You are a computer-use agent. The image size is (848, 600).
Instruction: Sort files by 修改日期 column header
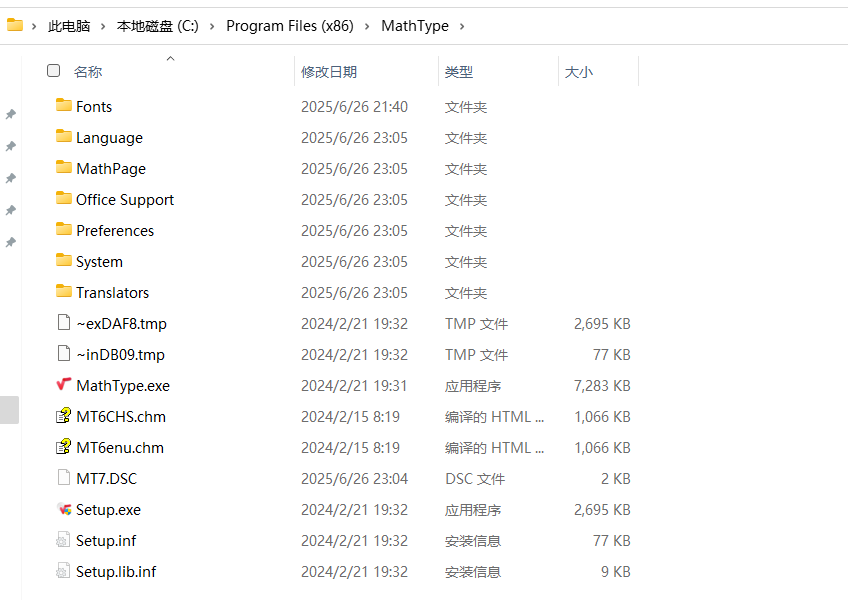coord(329,71)
